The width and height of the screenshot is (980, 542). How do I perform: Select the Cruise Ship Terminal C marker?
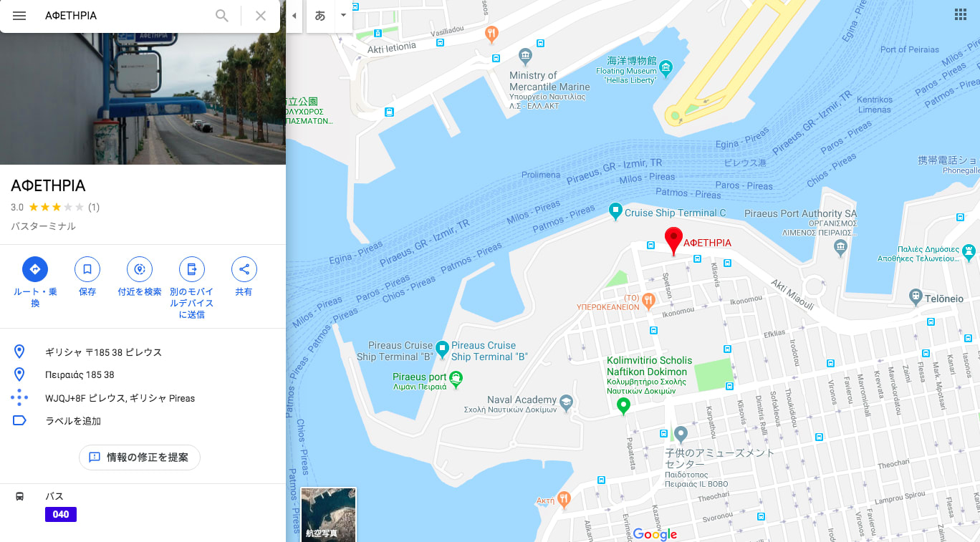click(x=615, y=212)
